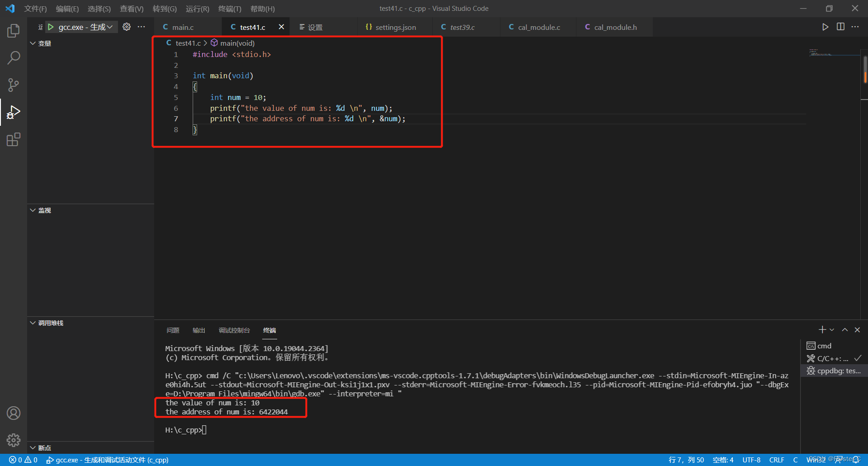This screenshot has width=868, height=466.
Task: Click the VS Code logo icon
Action: point(10,9)
